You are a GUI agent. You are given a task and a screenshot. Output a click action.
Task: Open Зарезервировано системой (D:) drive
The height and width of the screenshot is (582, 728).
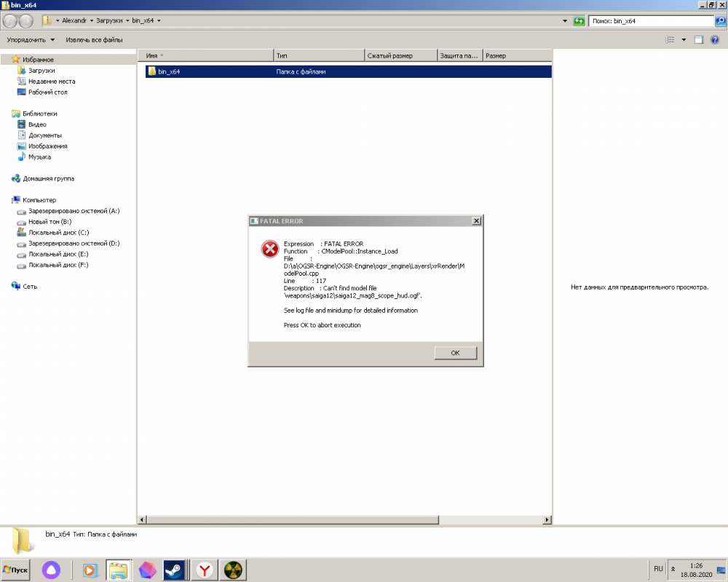pyautogui.click(x=74, y=243)
